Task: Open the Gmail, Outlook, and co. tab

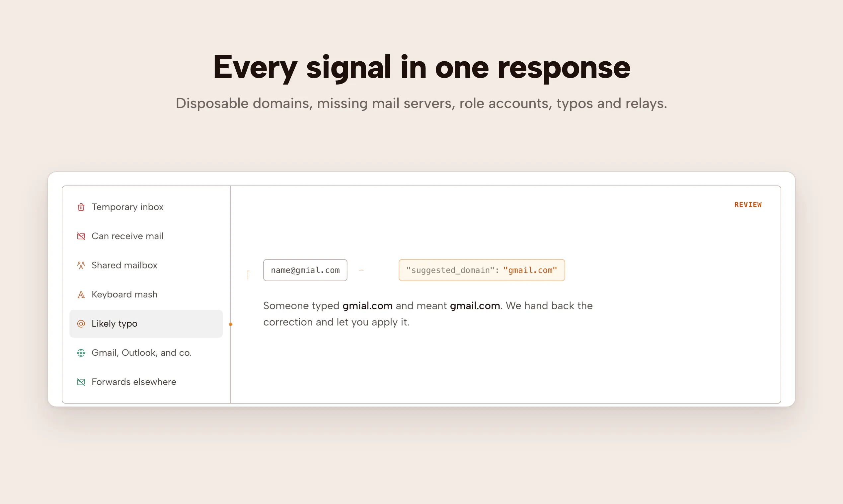Action: pos(146,353)
